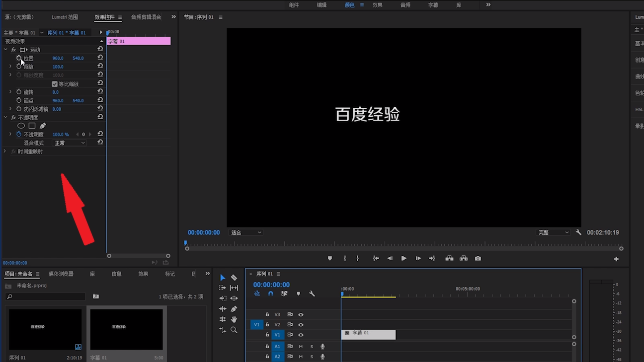Select the Rolling Edit tool
644x362 pixels.
(x=223, y=319)
